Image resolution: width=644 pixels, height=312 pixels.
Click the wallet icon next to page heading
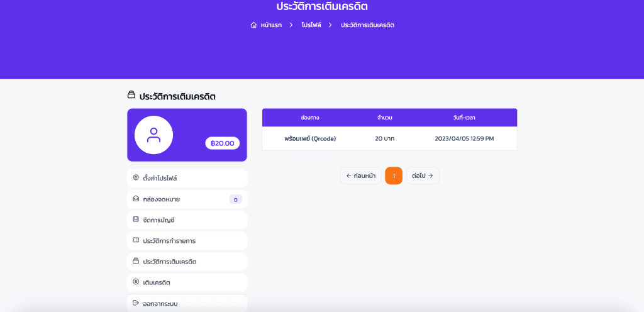click(x=131, y=96)
